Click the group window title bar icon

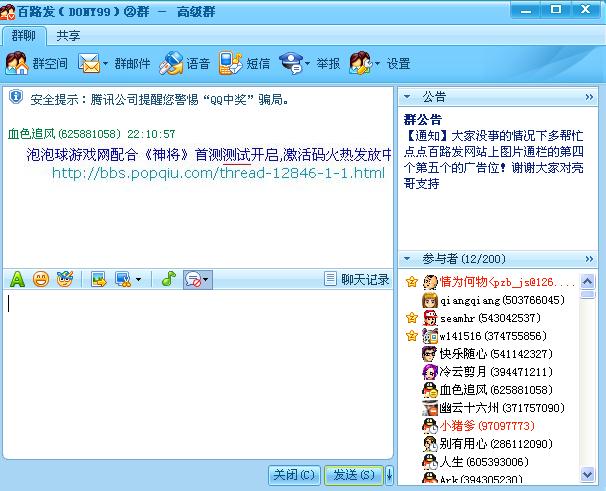8,12
